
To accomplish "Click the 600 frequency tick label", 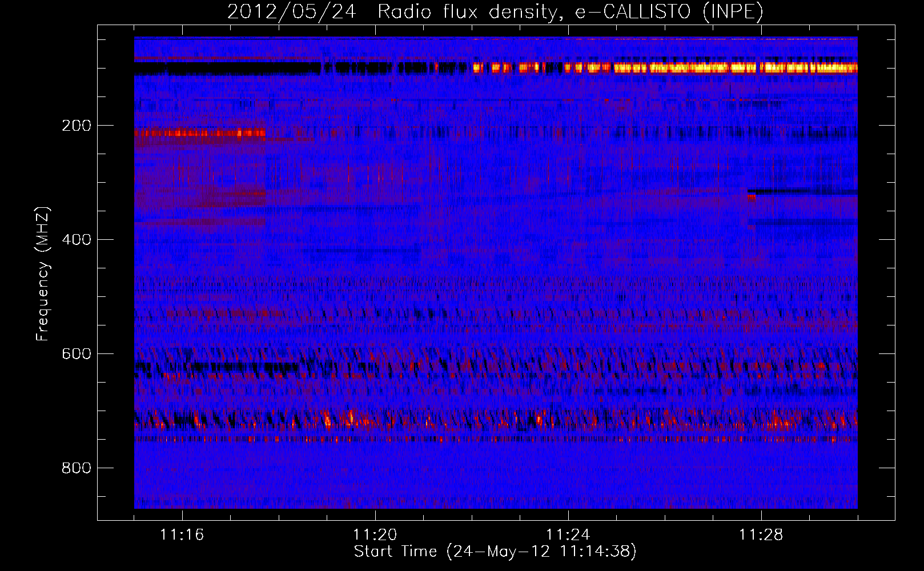I will pos(77,354).
